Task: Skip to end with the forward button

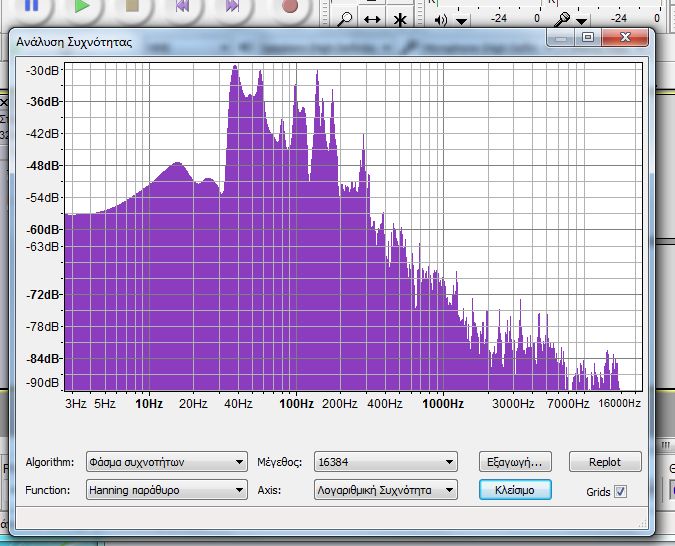Action: (x=232, y=6)
